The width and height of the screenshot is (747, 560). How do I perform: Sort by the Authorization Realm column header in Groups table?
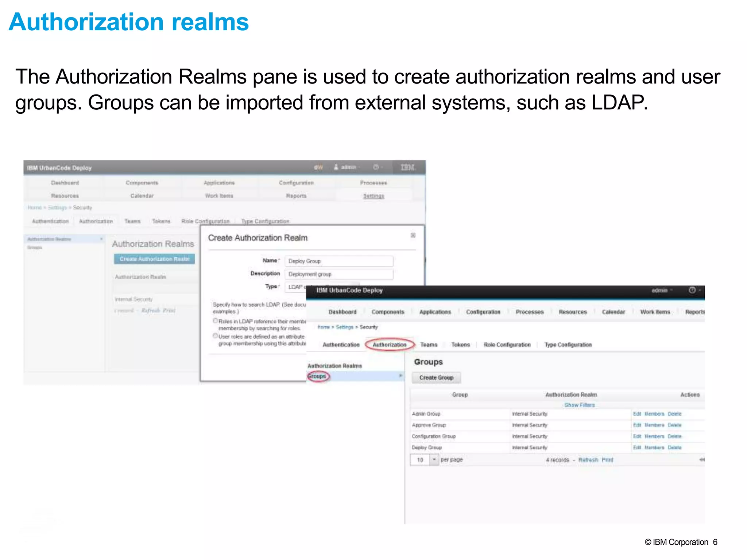click(571, 395)
